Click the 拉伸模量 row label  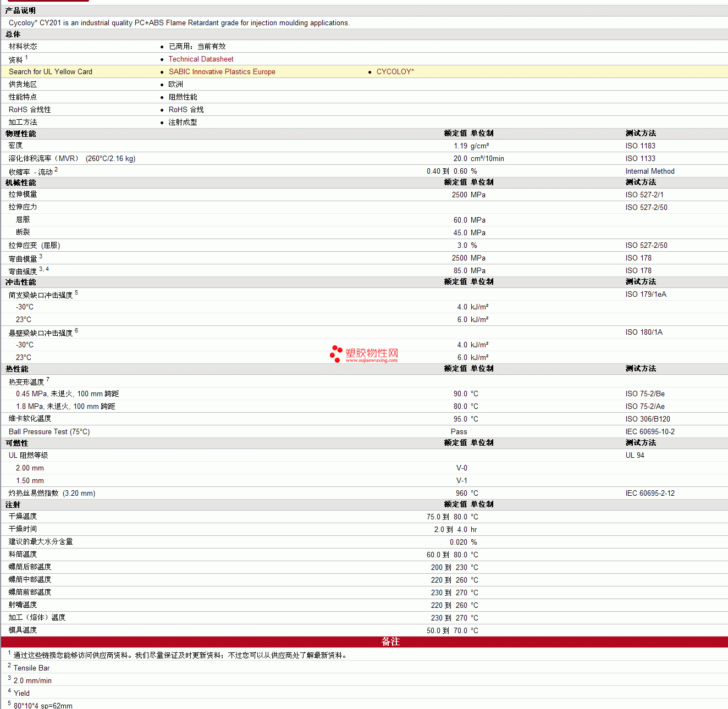(x=23, y=195)
